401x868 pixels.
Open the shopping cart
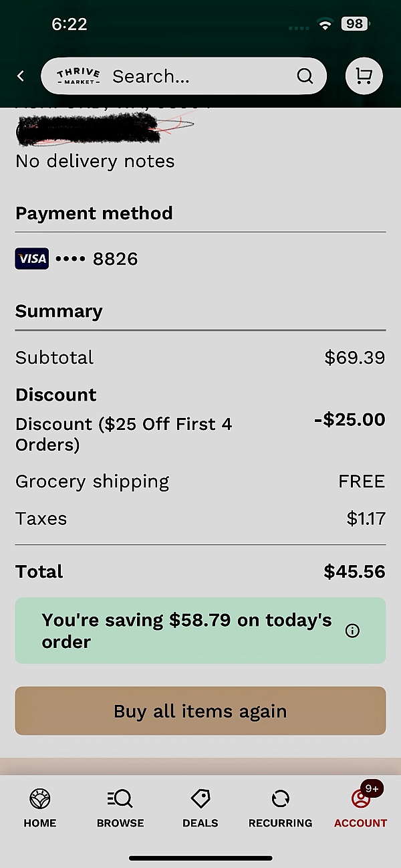coord(364,76)
